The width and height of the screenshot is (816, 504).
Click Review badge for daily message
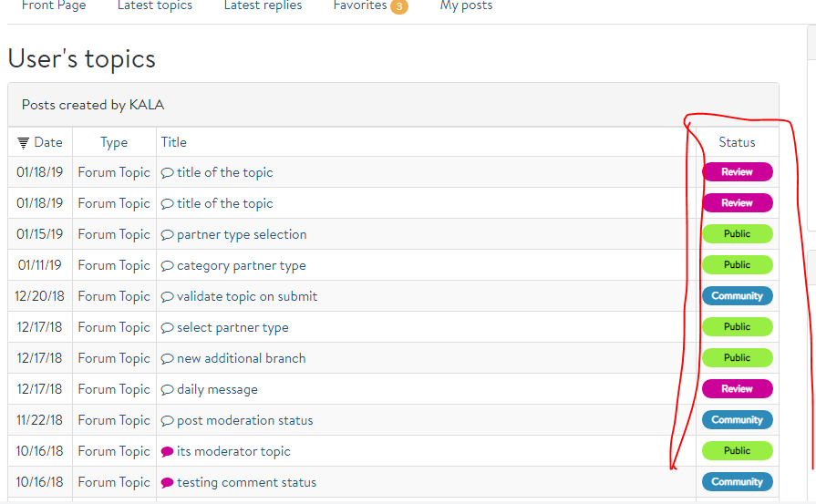[x=737, y=388]
